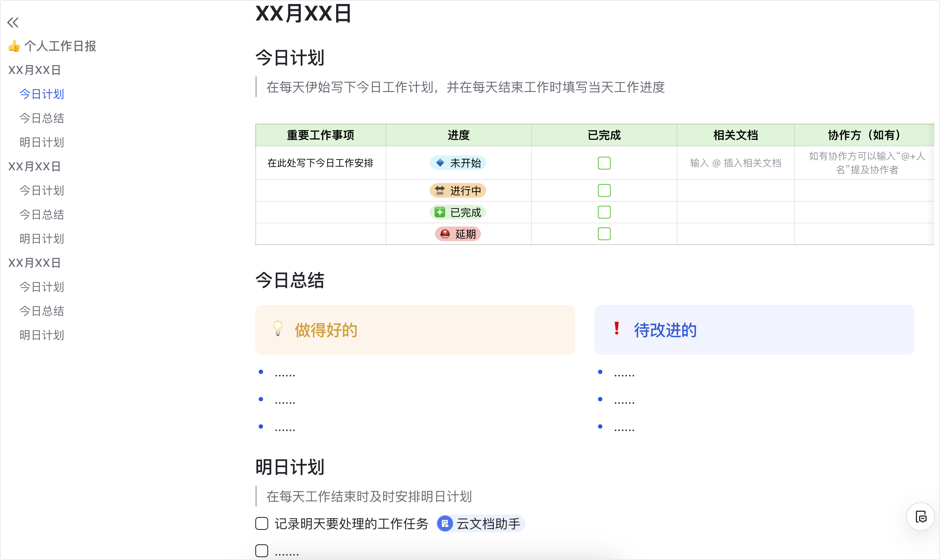Navigate to 明日计划 in the sidebar
The height and width of the screenshot is (560, 940).
pyautogui.click(x=42, y=142)
